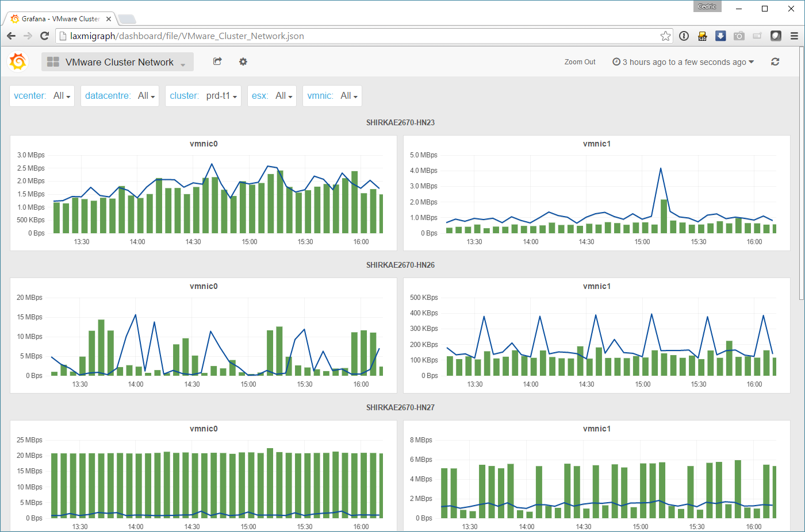Reload the page in the browser
805x532 pixels.
tap(45, 36)
